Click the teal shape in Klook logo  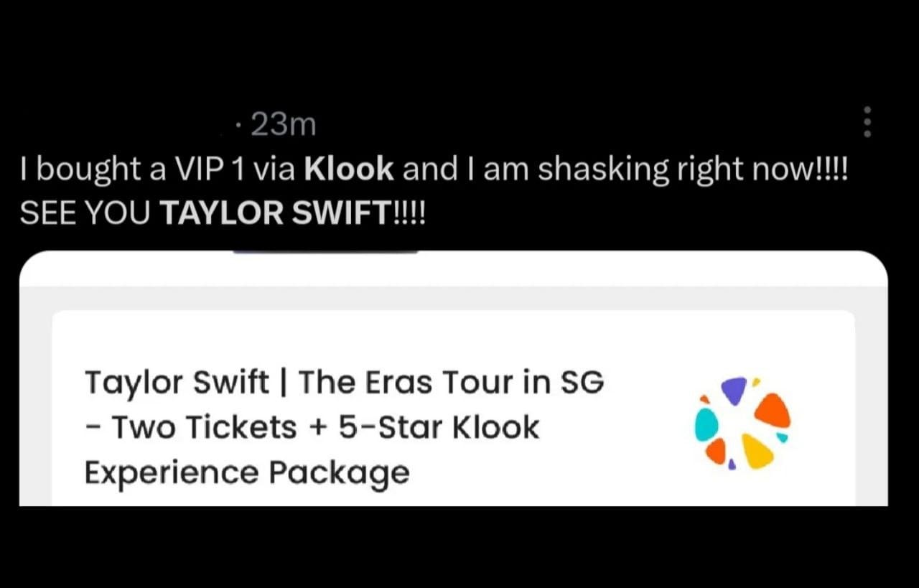[706, 425]
